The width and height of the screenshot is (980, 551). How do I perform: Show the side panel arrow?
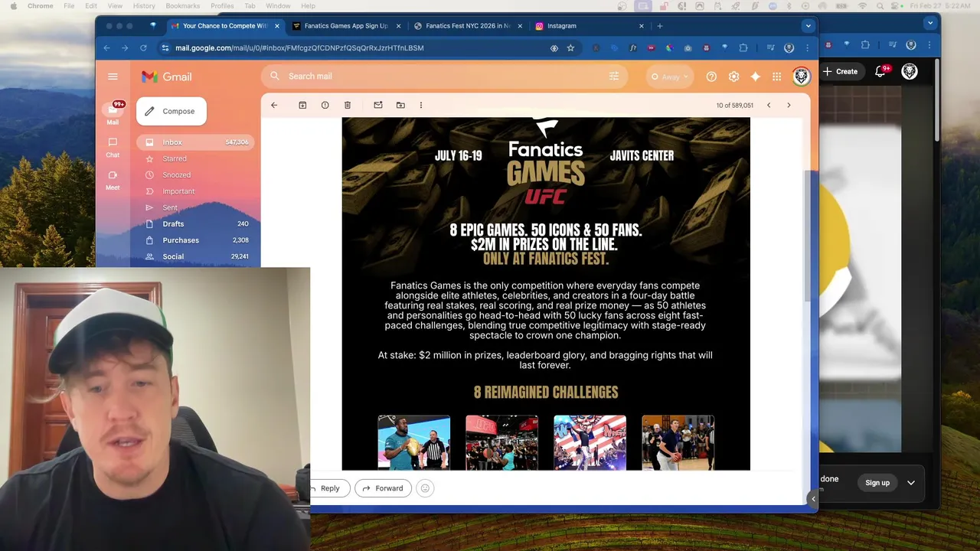point(813,499)
